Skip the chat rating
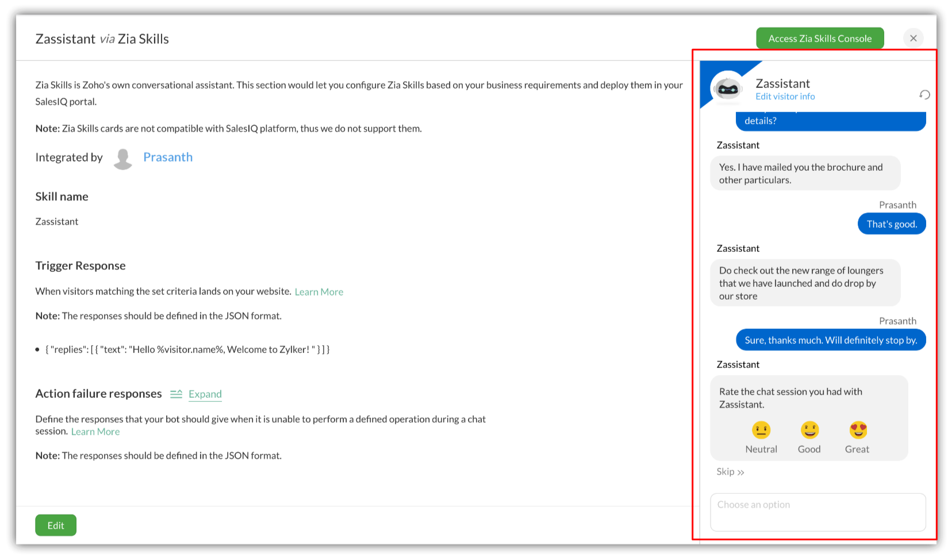The width and height of the screenshot is (952, 560). pos(730,472)
